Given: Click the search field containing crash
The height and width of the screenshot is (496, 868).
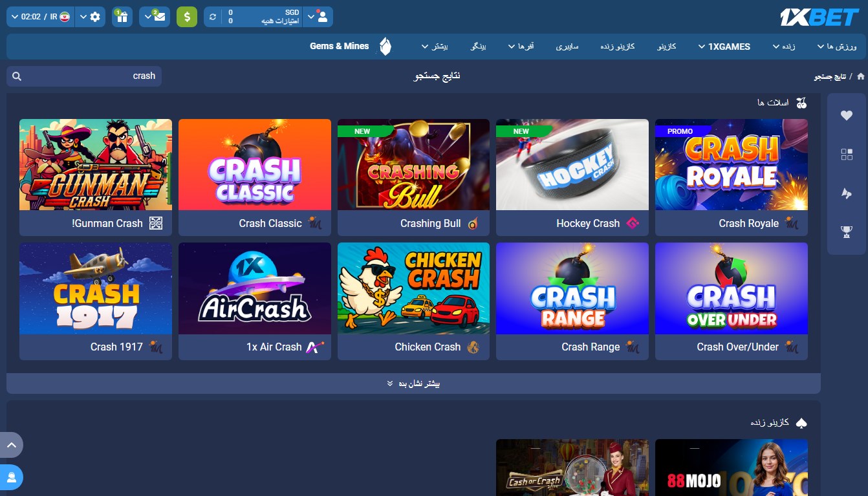Looking at the screenshot, I should 84,76.
